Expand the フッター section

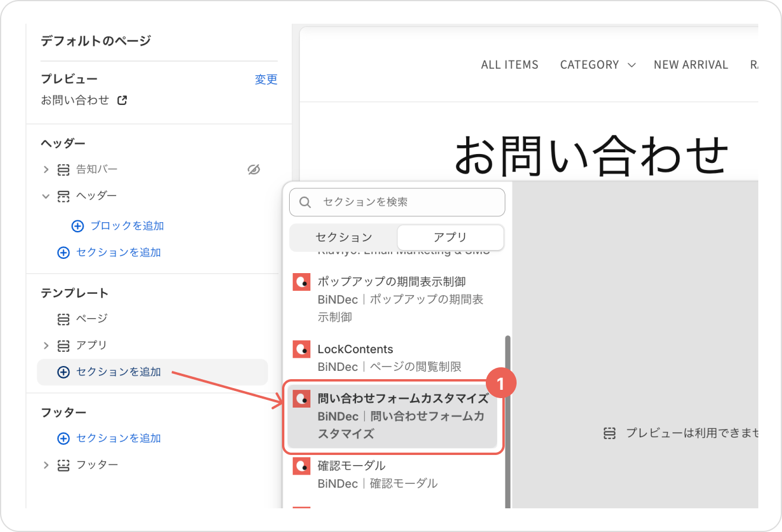[46, 465]
